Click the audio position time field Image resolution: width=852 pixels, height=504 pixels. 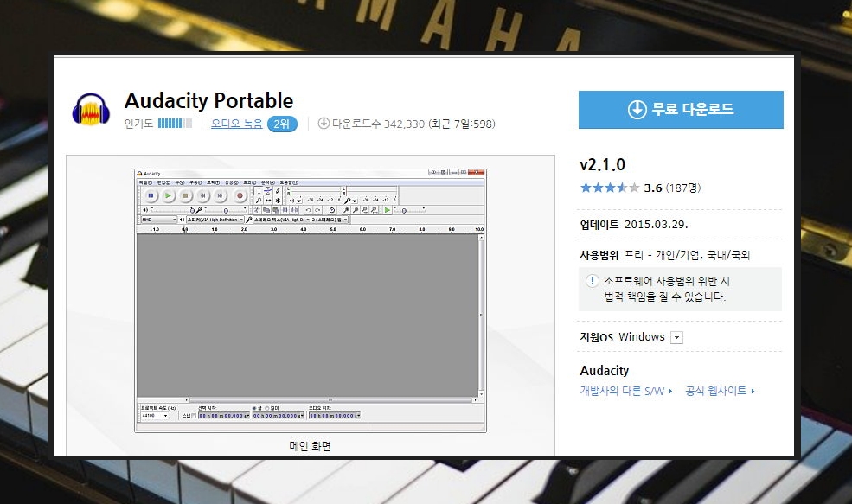pos(334,416)
